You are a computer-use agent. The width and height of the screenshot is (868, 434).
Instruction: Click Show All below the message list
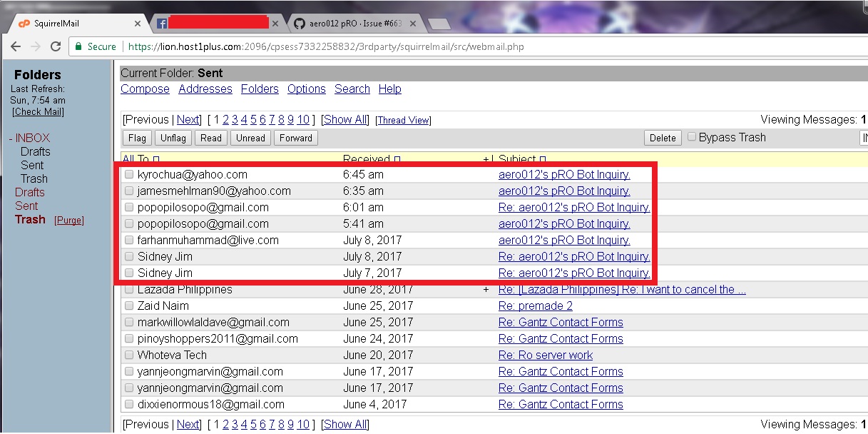[x=345, y=424]
